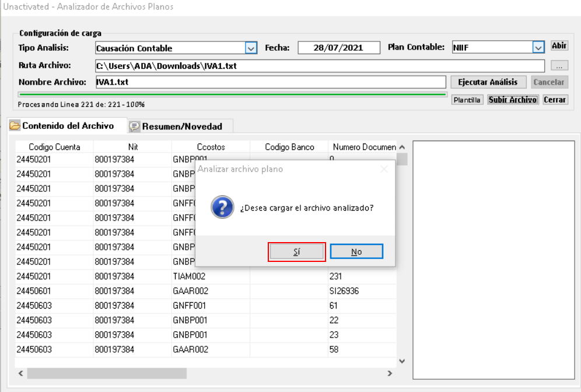Click the Codigo Cuenta column header
Screen dimensions: 581x392
pos(54,147)
